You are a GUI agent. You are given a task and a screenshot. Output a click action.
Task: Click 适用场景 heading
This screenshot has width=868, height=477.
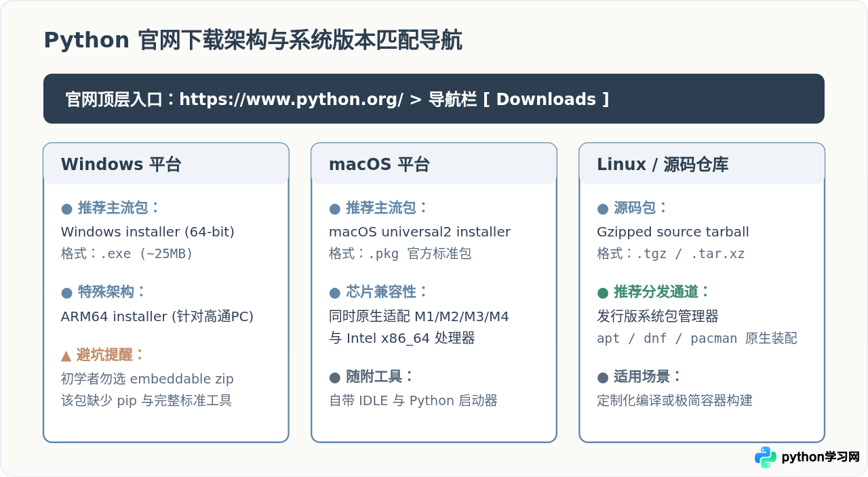[639, 377]
